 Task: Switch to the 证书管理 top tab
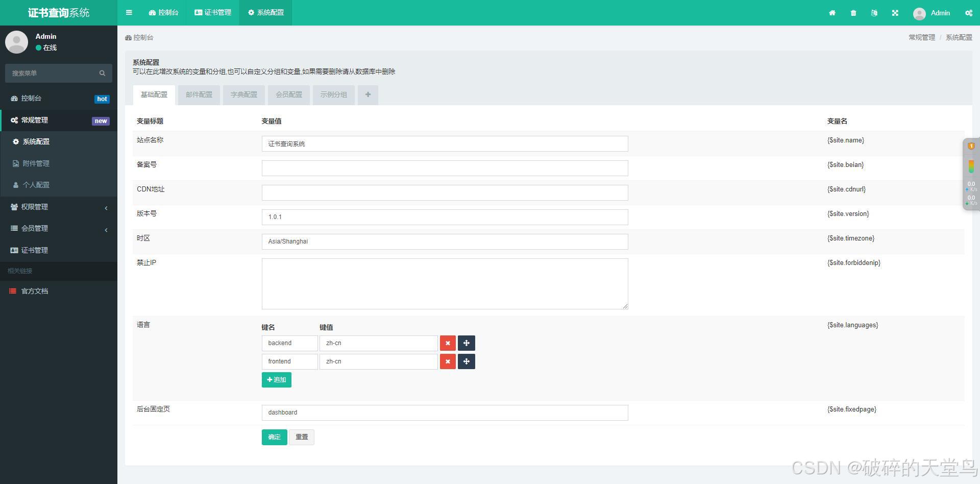click(213, 13)
